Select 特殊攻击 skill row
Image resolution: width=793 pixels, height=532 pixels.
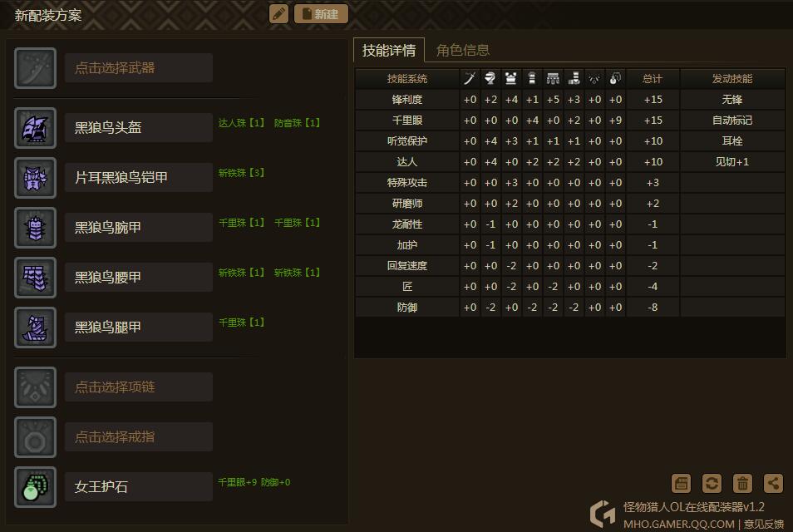pos(570,183)
